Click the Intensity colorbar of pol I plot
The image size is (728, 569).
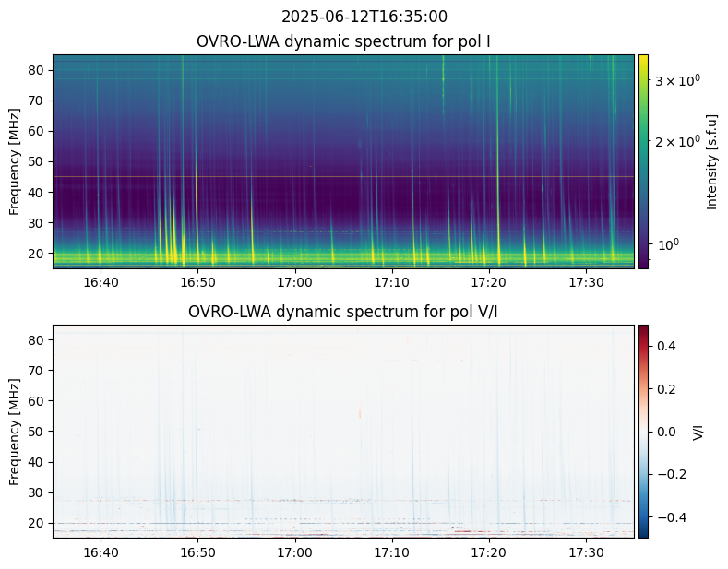tap(642, 161)
